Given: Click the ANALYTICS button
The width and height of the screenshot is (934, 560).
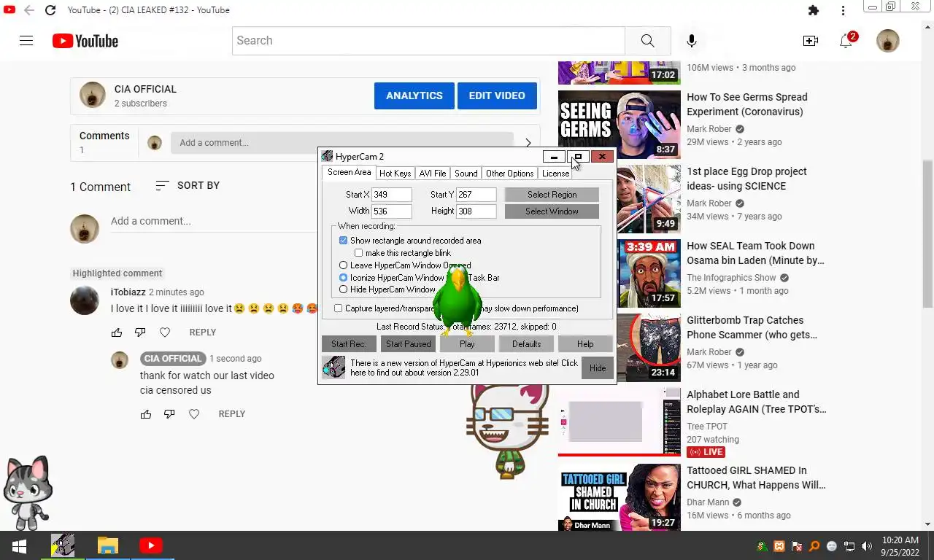Looking at the screenshot, I should [414, 96].
